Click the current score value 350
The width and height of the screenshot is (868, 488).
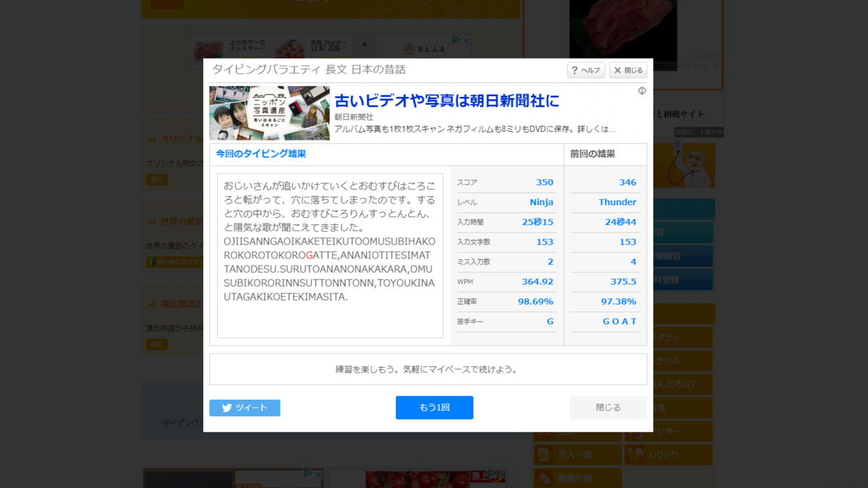544,182
